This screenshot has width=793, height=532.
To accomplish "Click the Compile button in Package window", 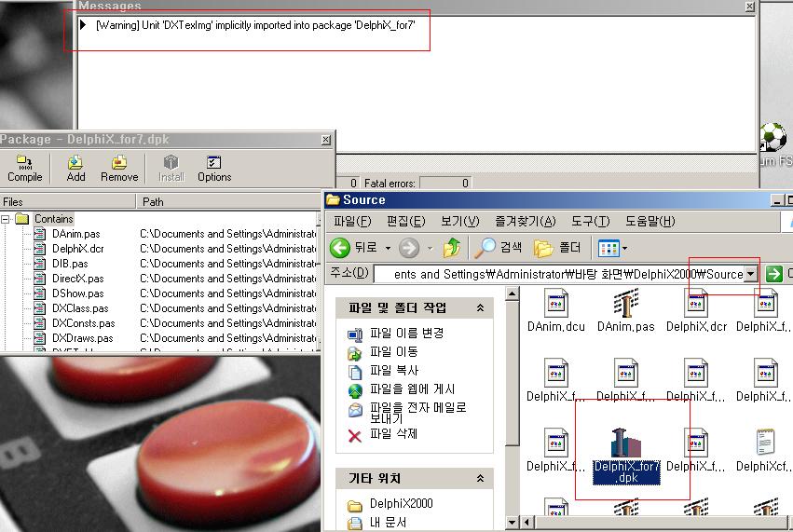I will click(24, 169).
